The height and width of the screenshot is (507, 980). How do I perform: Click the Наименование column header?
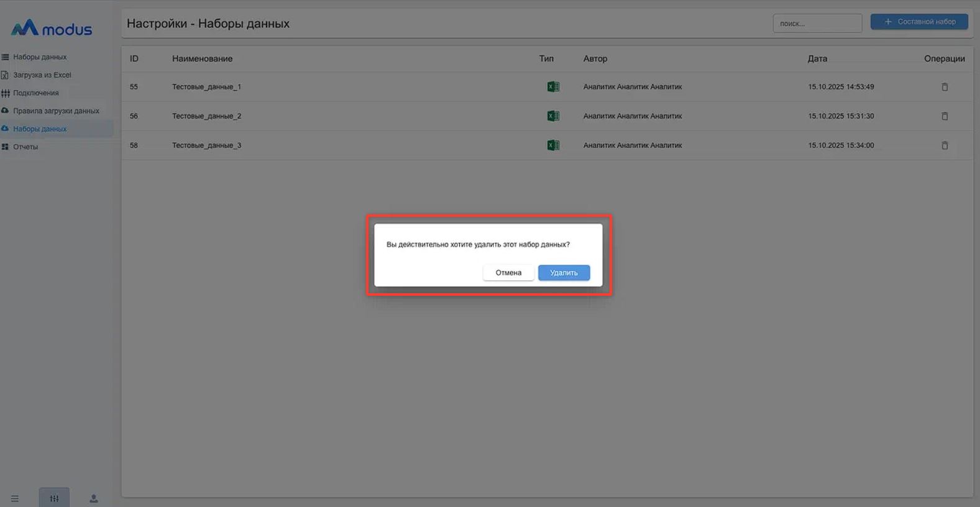click(x=202, y=58)
